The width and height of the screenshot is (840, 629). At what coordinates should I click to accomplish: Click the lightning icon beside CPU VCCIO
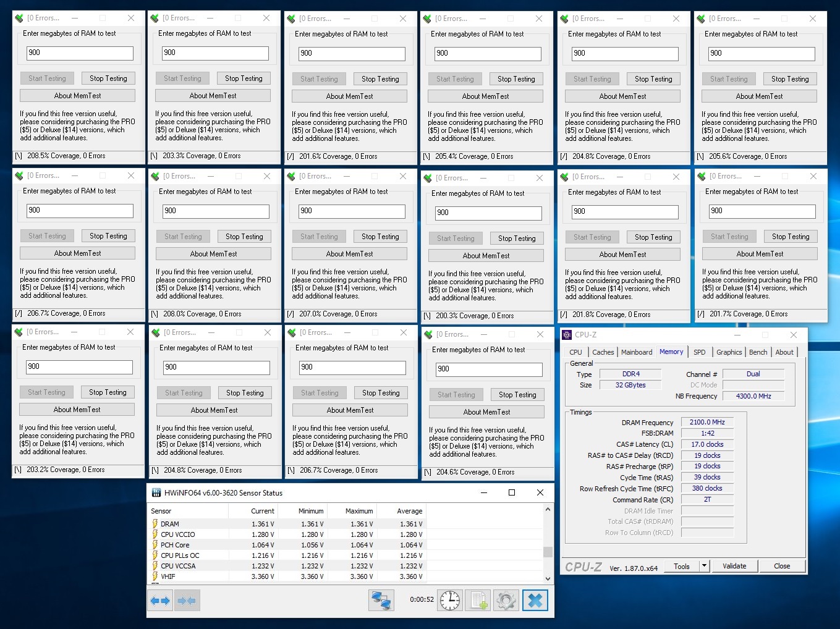(x=155, y=534)
